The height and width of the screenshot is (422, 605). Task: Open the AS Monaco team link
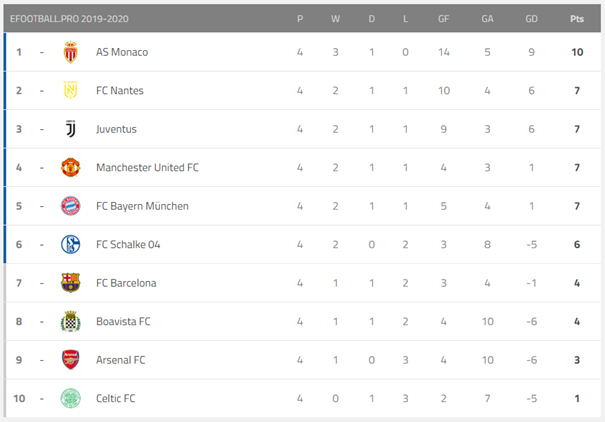pyautogui.click(x=123, y=52)
